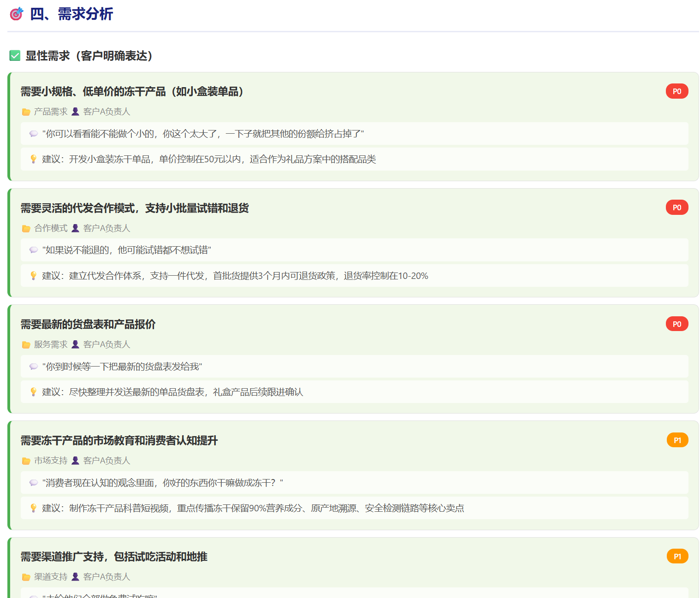Click the target icon beside 需求分析 heading
700x598 pixels.
coord(16,14)
